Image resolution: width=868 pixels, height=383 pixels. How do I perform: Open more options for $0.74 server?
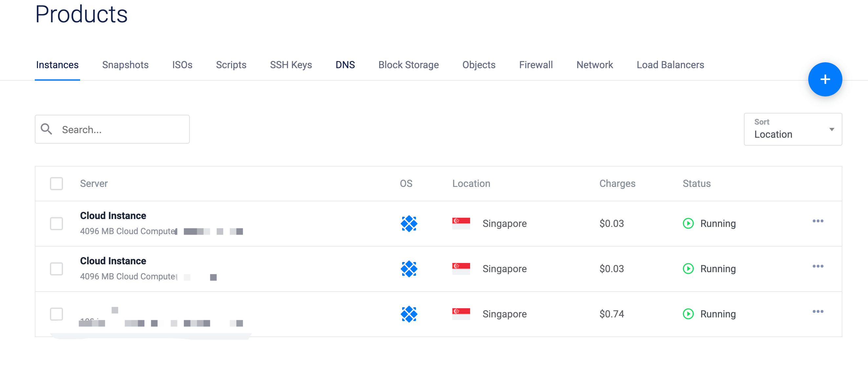tap(817, 312)
